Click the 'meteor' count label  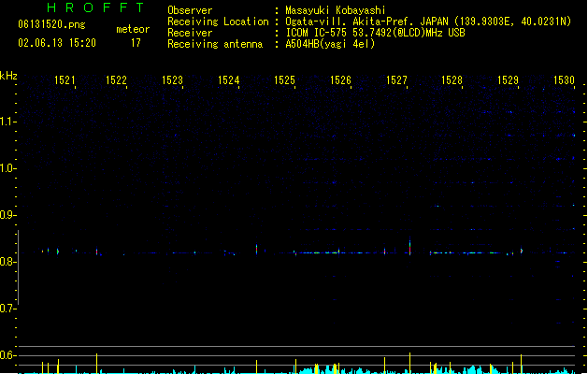[133, 29]
